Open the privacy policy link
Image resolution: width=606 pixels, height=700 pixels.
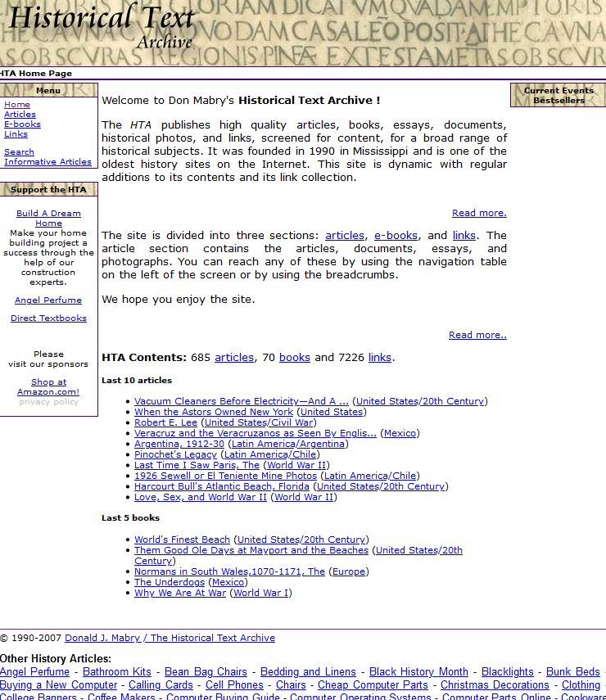coord(48,402)
